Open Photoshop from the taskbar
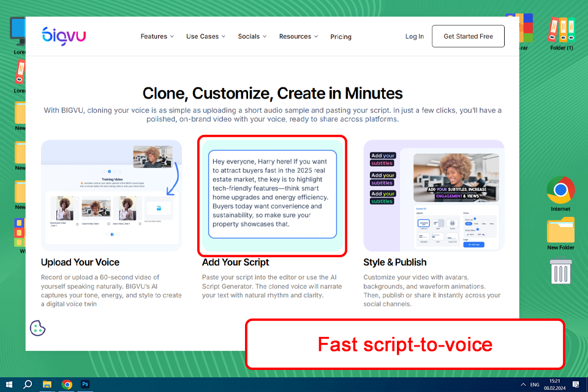 85,385
